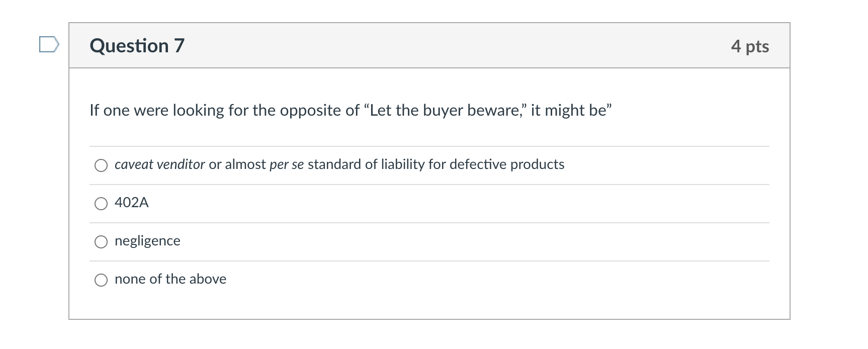
Task: Click the 'none of the above' label text
Action: [x=170, y=279]
